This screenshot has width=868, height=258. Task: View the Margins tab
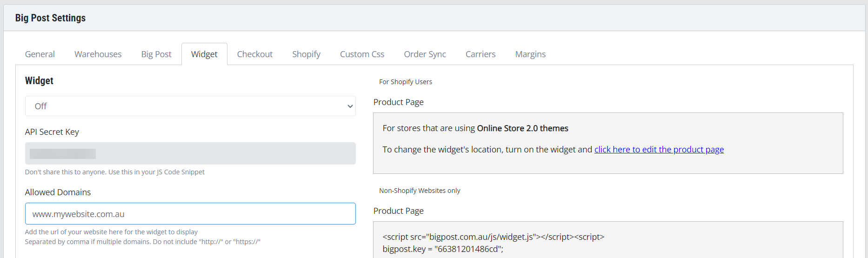(x=530, y=54)
